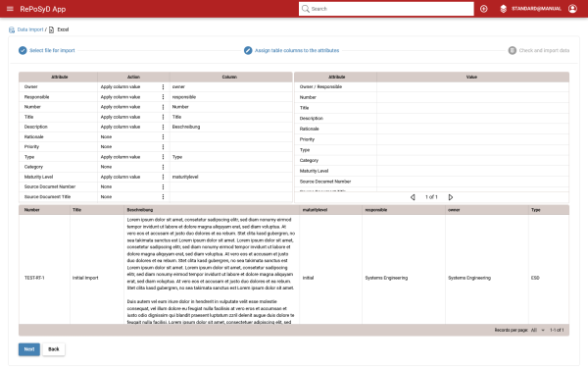The image size is (588, 368).
Task: Expand Records per page dropdown
Action: (x=538, y=330)
